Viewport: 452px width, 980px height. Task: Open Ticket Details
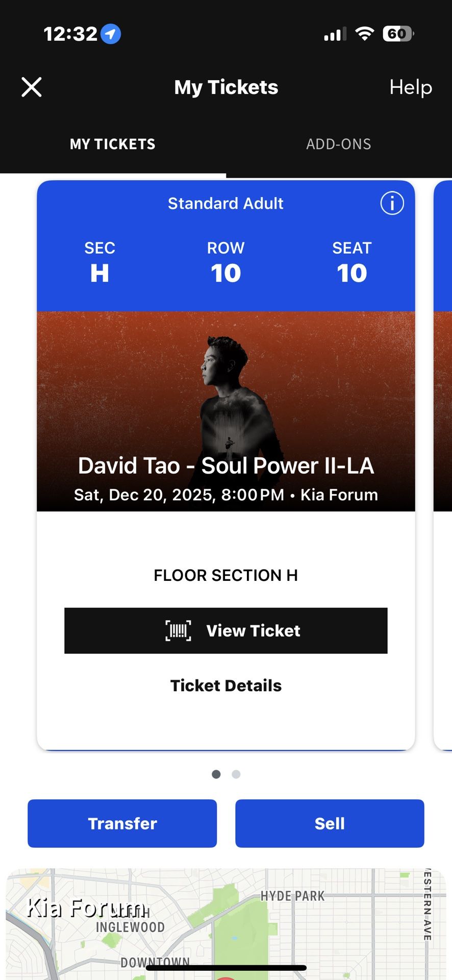pos(226,685)
